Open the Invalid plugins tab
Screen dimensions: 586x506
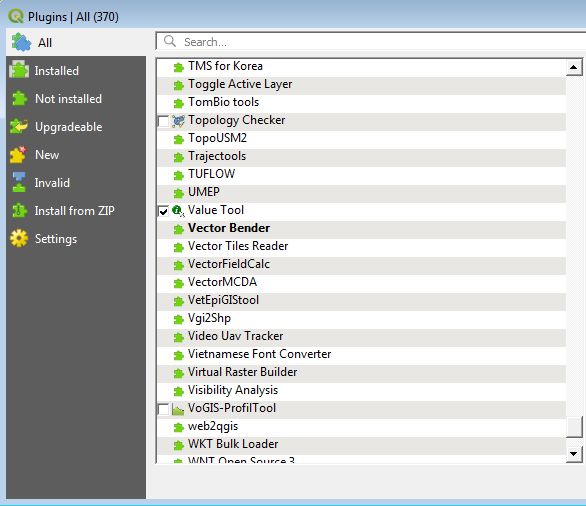76,183
